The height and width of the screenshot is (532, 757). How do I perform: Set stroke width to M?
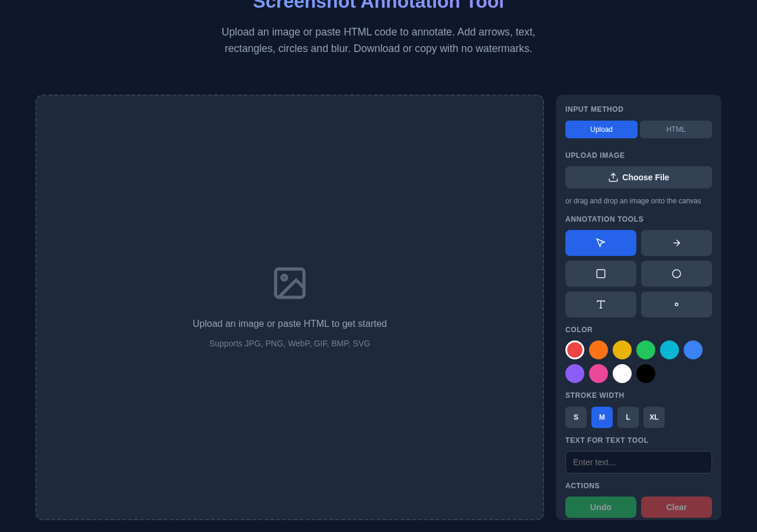[x=602, y=417]
